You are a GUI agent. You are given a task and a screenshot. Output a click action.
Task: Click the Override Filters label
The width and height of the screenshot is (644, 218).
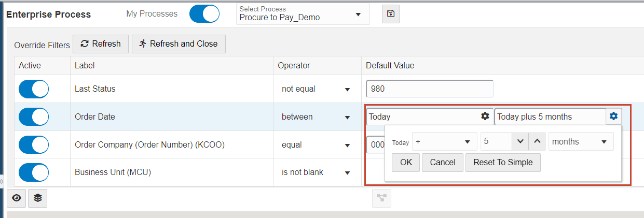[x=42, y=46]
